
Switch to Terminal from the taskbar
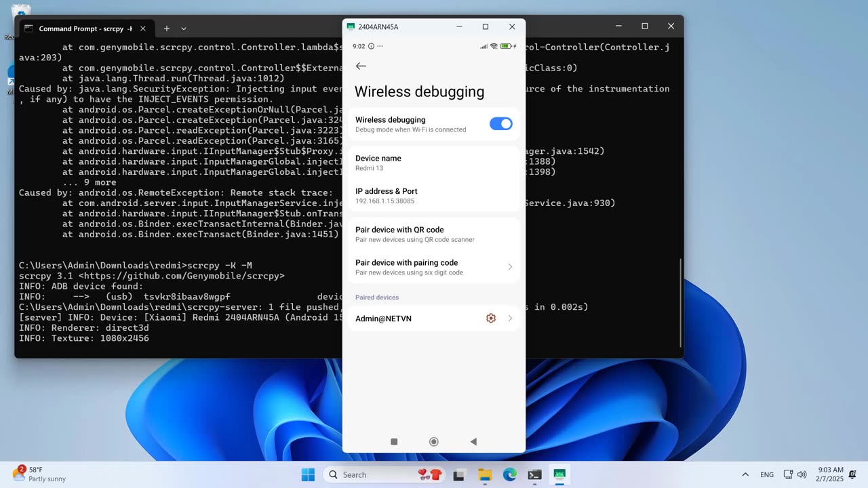click(x=534, y=474)
